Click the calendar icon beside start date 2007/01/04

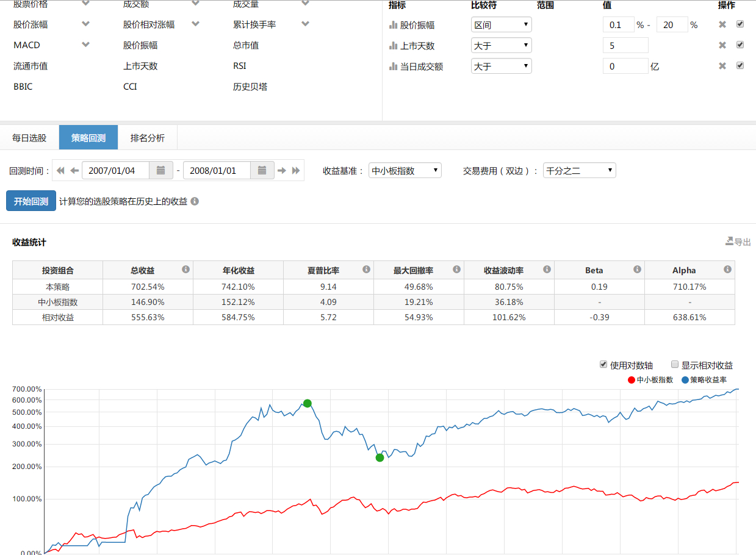point(161,171)
